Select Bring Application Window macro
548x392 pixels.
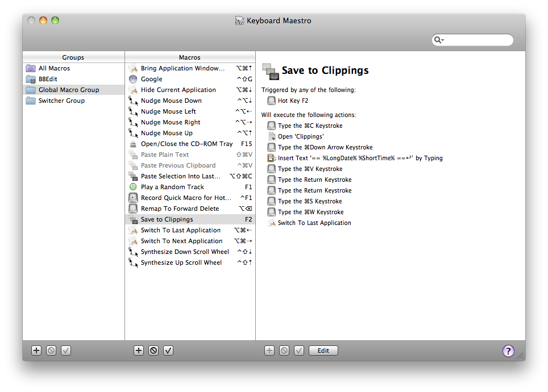point(190,68)
